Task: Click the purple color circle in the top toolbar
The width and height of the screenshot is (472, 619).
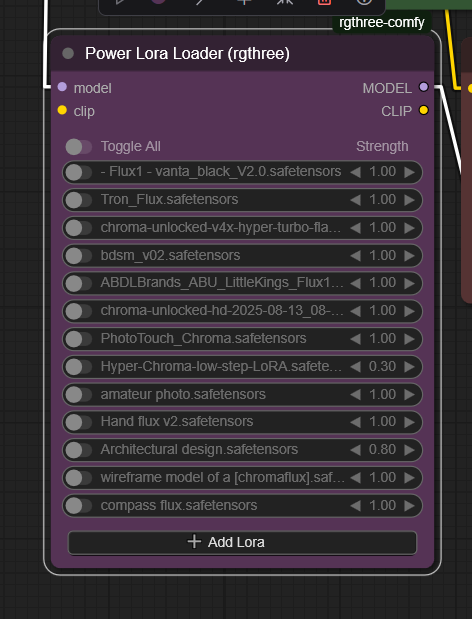Action: (x=159, y=2)
